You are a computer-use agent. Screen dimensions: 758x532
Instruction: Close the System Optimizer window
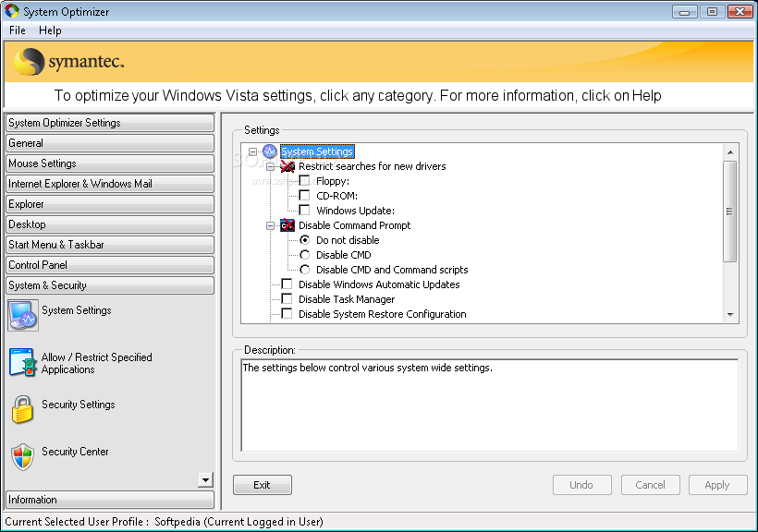(x=740, y=12)
